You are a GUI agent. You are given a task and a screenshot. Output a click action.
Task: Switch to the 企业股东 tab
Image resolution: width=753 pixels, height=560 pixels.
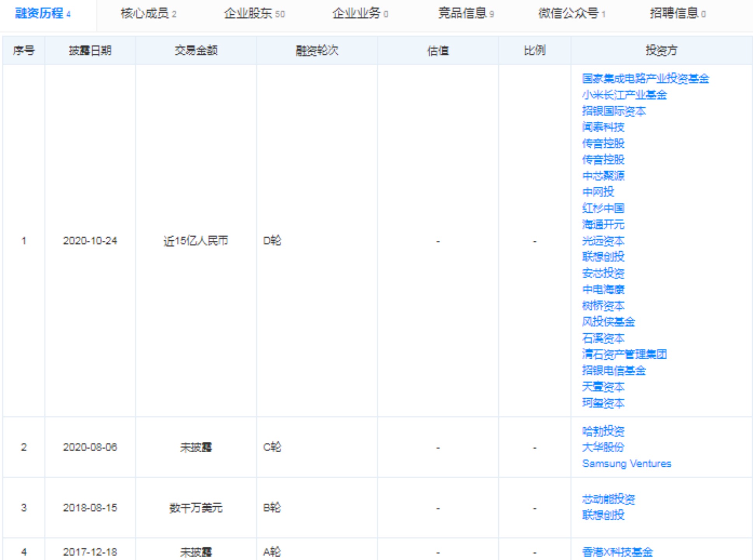point(254,14)
